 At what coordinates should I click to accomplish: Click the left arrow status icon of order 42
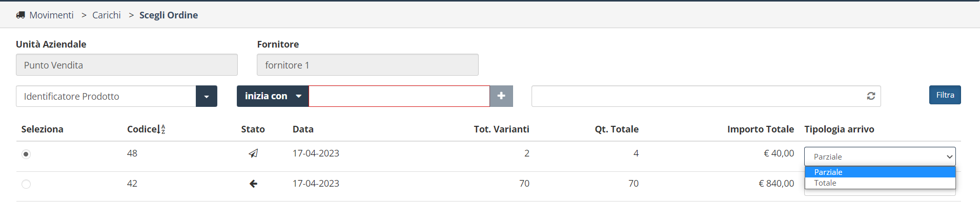pyautogui.click(x=253, y=184)
